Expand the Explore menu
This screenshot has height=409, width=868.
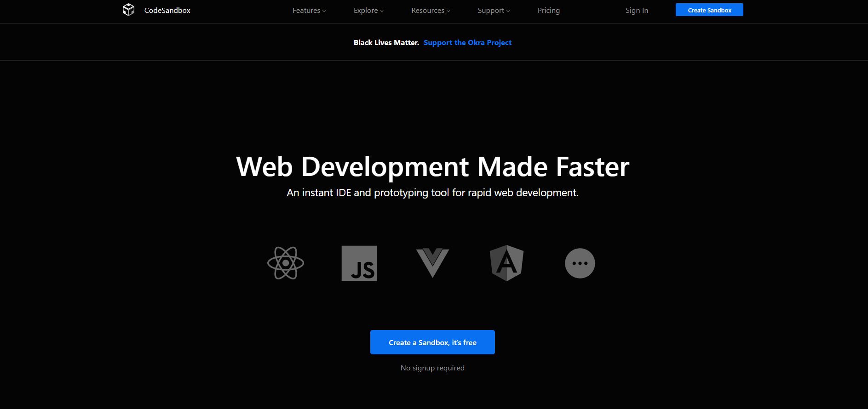368,10
